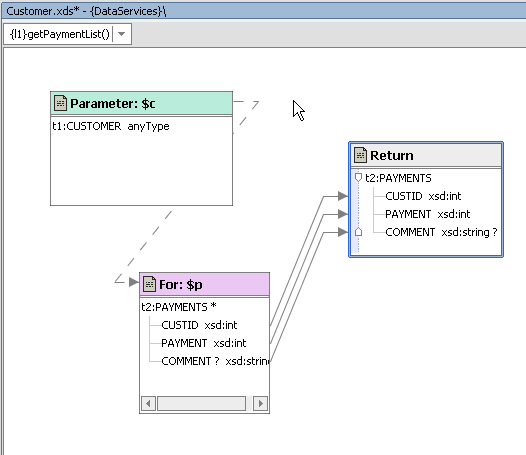Select the {l1}getPaymentList() combo box text
Image resolution: width=526 pixels, height=455 pixels.
(x=60, y=34)
